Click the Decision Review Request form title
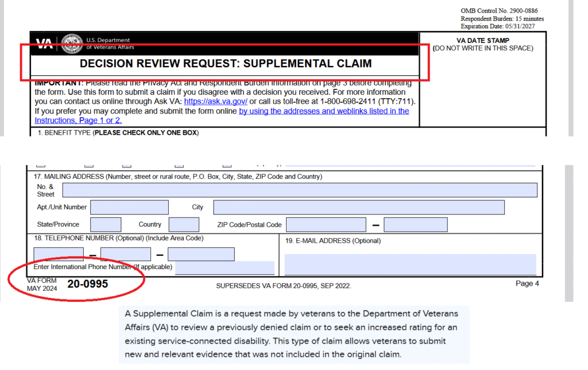 tap(225, 64)
